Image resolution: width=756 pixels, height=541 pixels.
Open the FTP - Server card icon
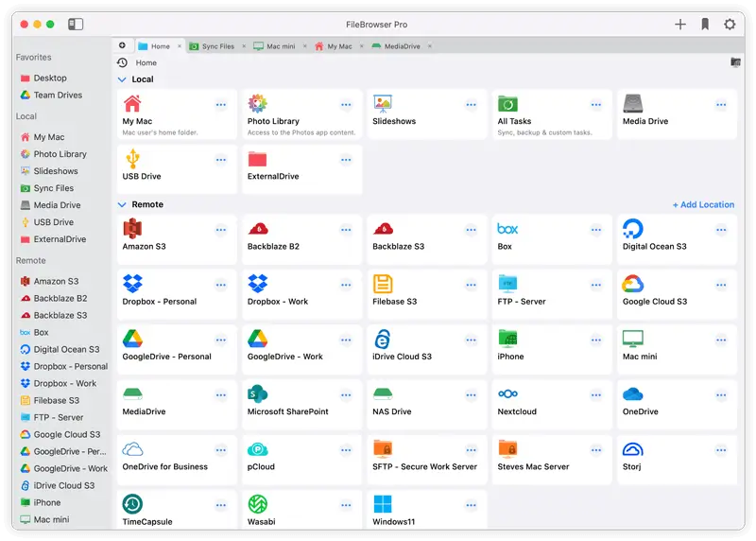tap(507, 284)
